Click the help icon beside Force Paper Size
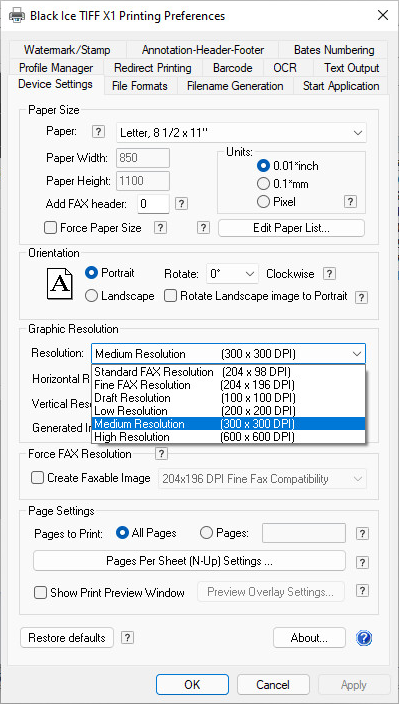 [160, 228]
